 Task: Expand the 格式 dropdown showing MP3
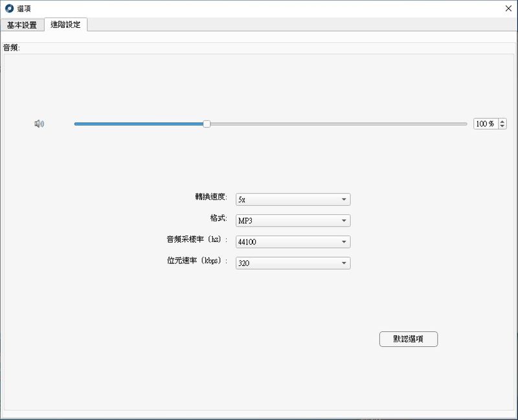[293, 221]
